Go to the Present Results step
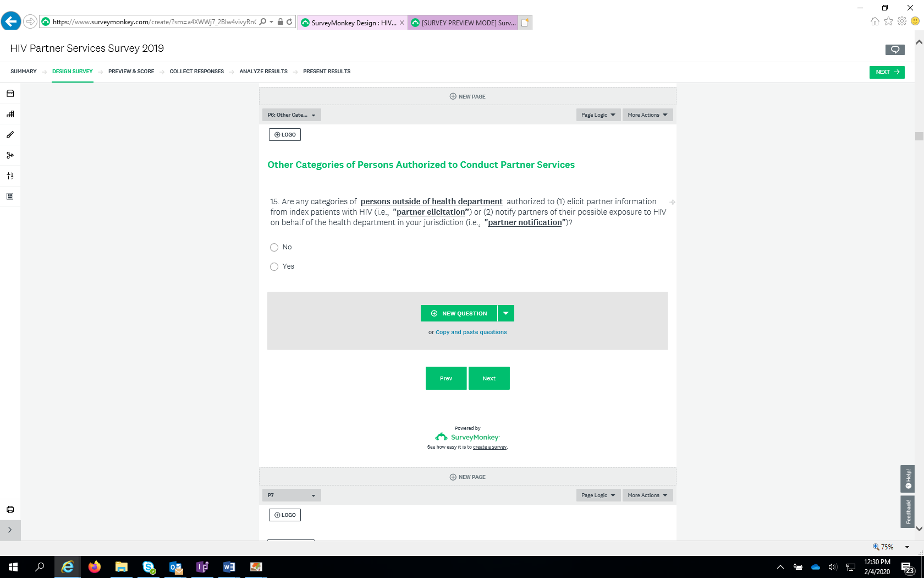This screenshot has height=578, width=924. [x=327, y=72]
